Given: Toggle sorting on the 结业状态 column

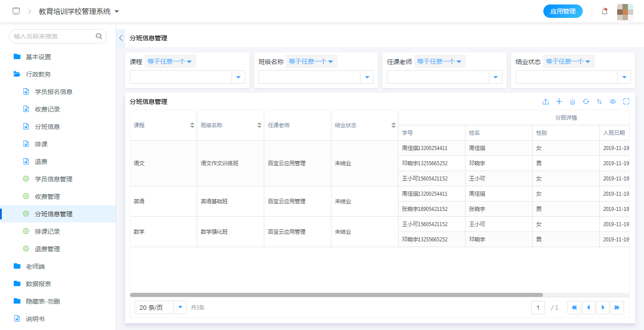Looking at the screenshot, I should (394, 125).
